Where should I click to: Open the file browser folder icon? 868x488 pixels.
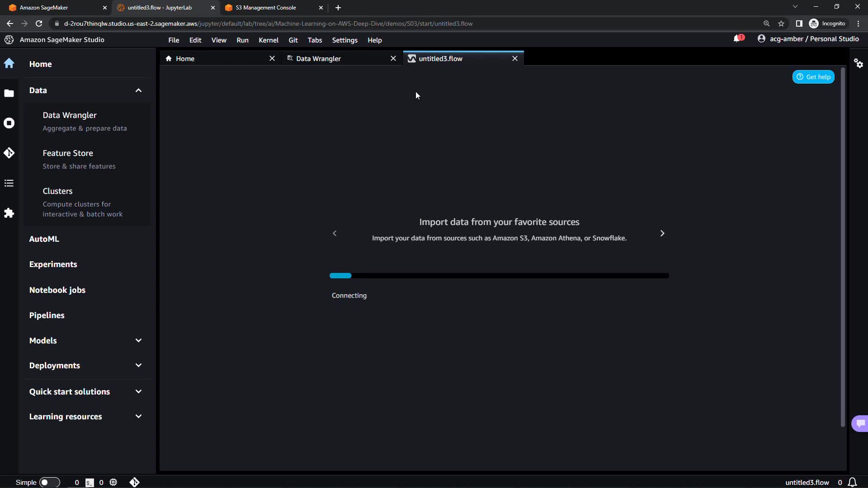(9, 94)
